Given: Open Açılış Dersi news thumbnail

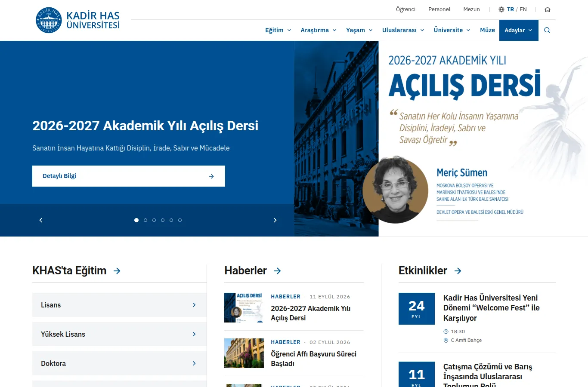Looking at the screenshot, I should tap(244, 307).
